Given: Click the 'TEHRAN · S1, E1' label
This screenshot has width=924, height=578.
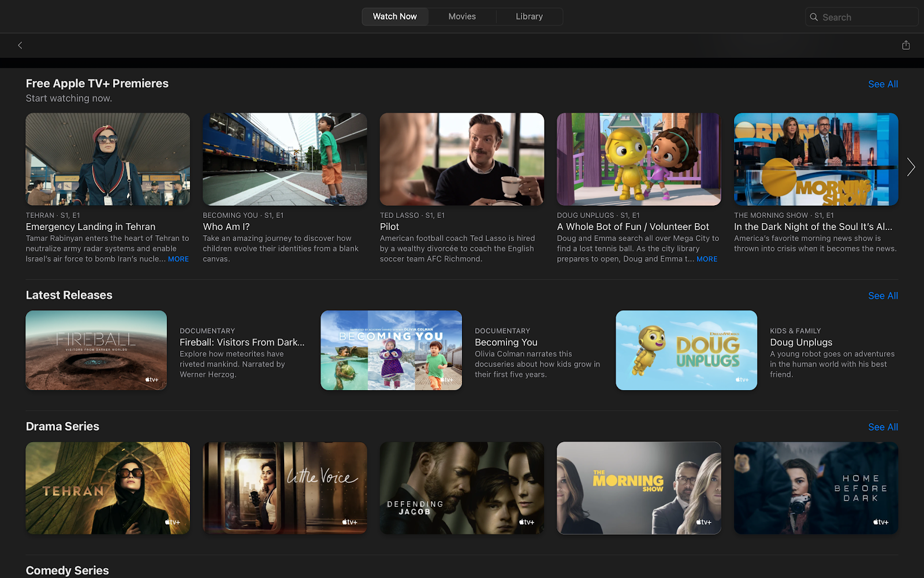Looking at the screenshot, I should click(x=53, y=215).
